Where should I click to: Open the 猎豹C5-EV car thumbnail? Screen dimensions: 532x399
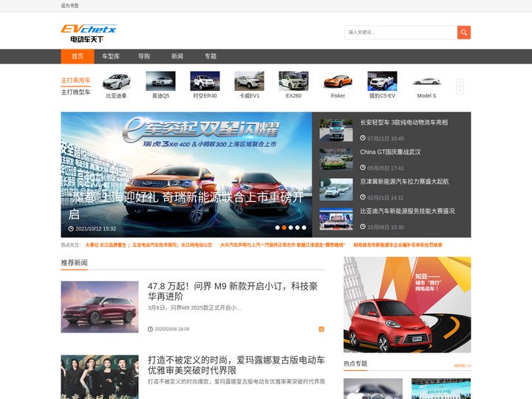click(383, 81)
